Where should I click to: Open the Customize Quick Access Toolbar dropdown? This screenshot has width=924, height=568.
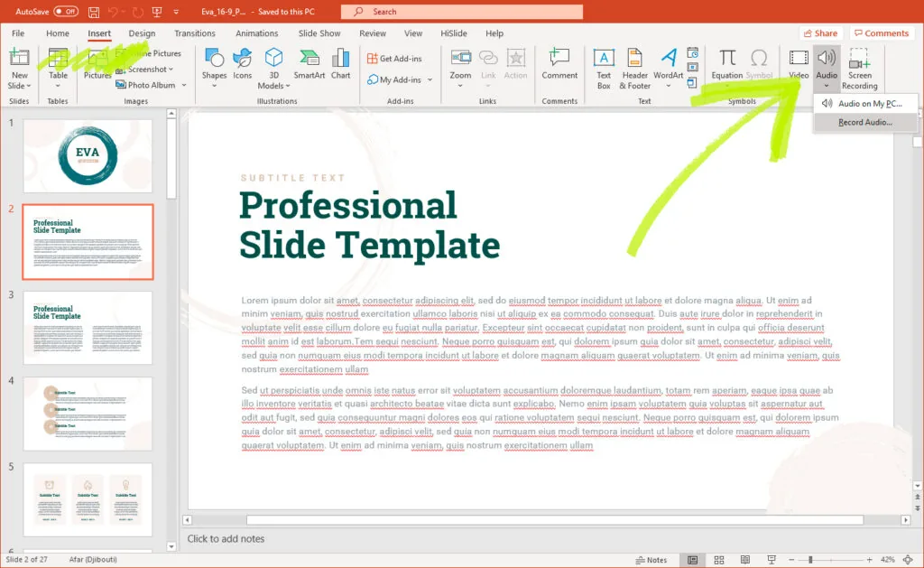click(176, 12)
